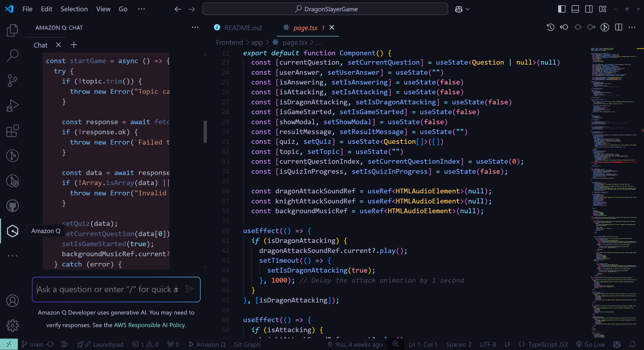Click the Amazon Q activity bar icon
The width and height of the screenshot is (644, 350).
tap(12, 231)
